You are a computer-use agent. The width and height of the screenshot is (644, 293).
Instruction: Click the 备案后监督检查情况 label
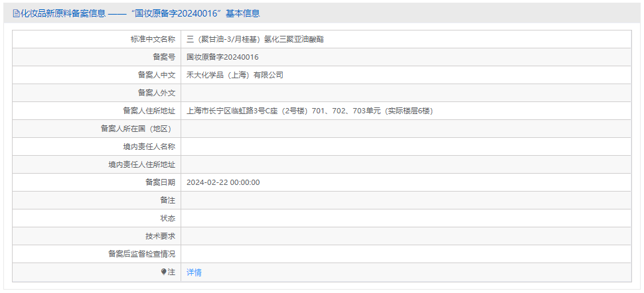(141, 254)
